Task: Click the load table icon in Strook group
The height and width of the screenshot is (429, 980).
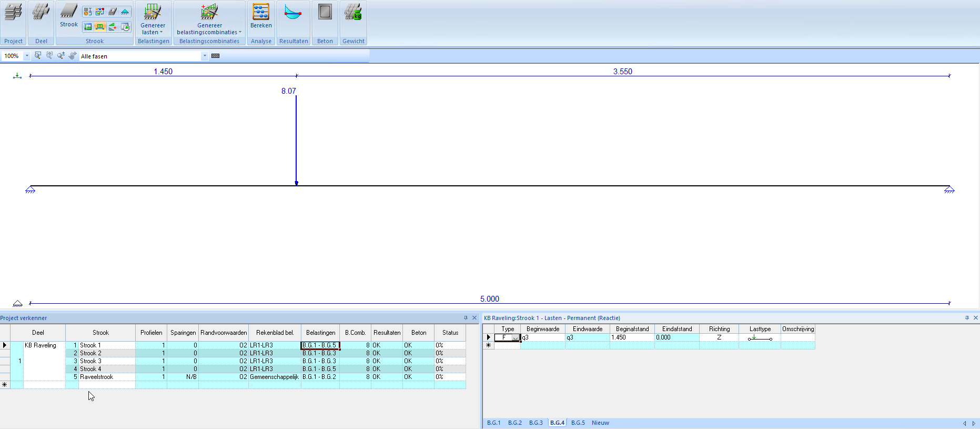Action: (88, 26)
